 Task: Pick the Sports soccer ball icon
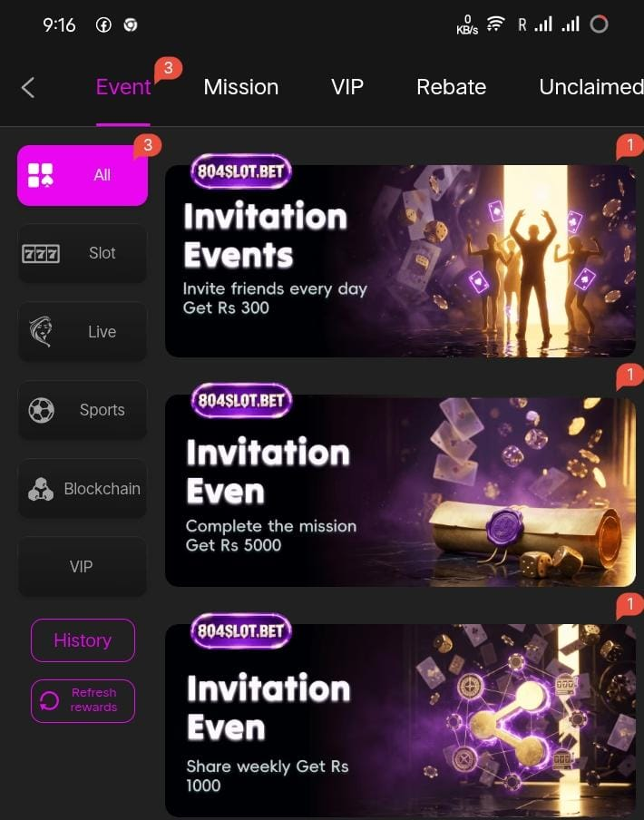(41, 410)
